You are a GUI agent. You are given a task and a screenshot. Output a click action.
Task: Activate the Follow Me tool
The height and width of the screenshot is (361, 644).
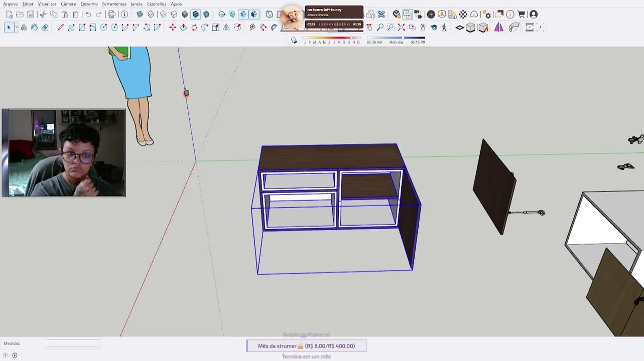tap(205, 28)
